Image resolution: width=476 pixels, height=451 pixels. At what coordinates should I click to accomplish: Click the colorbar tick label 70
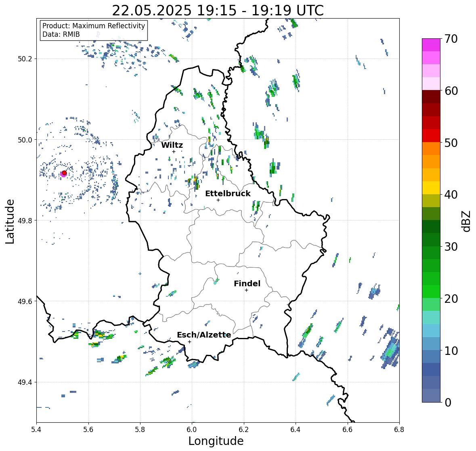[x=451, y=39]
